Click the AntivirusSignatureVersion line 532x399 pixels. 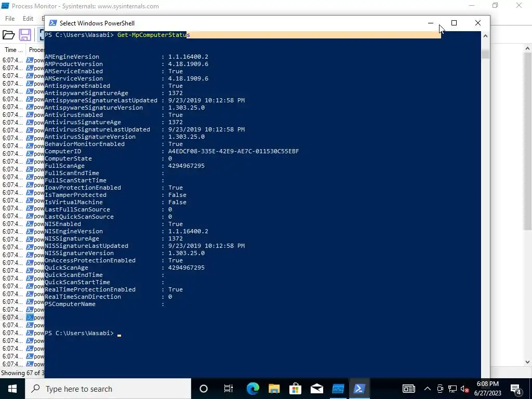(x=125, y=137)
